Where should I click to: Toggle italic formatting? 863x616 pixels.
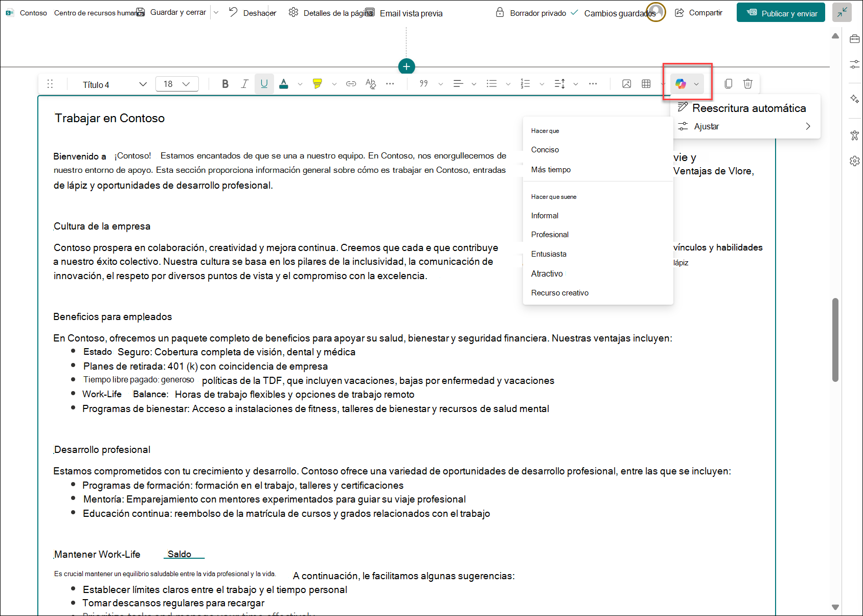tap(245, 84)
